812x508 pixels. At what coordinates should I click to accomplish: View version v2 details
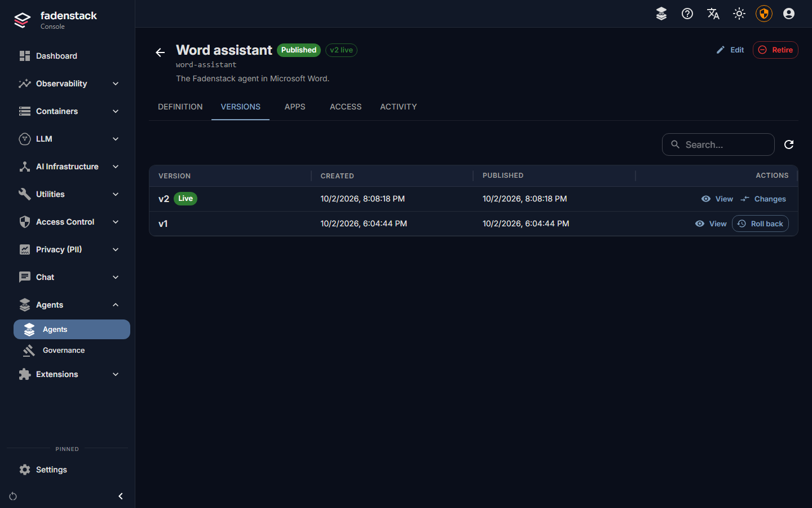(x=717, y=199)
